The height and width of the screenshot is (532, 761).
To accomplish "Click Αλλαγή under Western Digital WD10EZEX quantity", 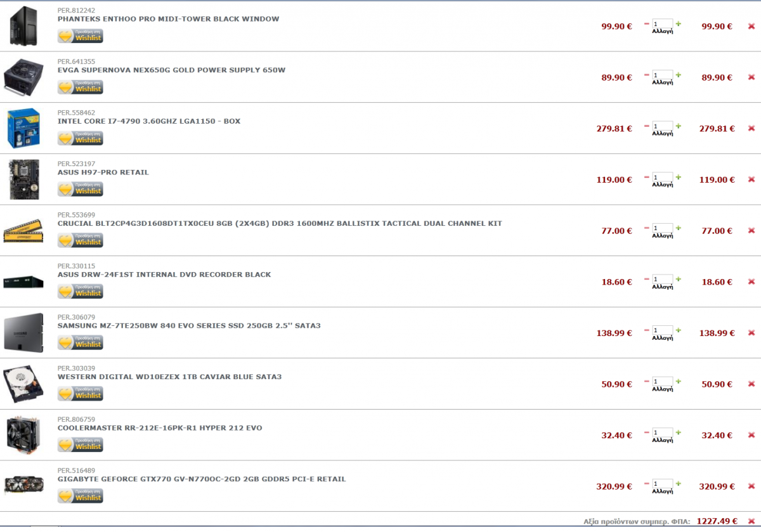I will pyautogui.click(x=662, y=389).
